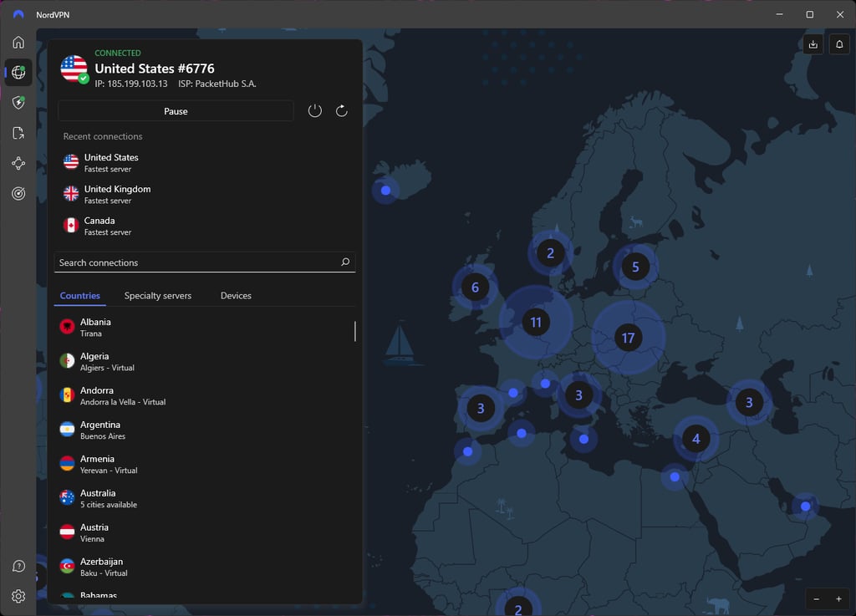The image size is (856, 616).
Task: Click the reconnect refresh icon
Action: [x=342, y=111]
